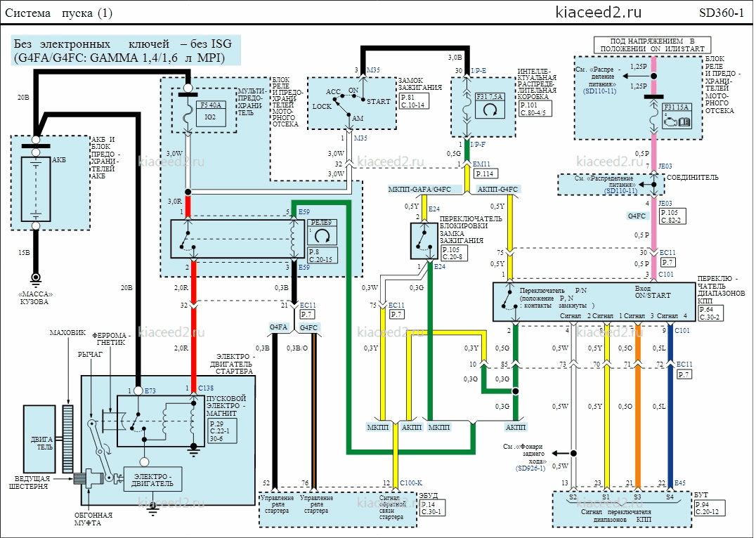Click the EM11 connector label
The width and height of the screenshot is (756, 538).
coord(481,164)
